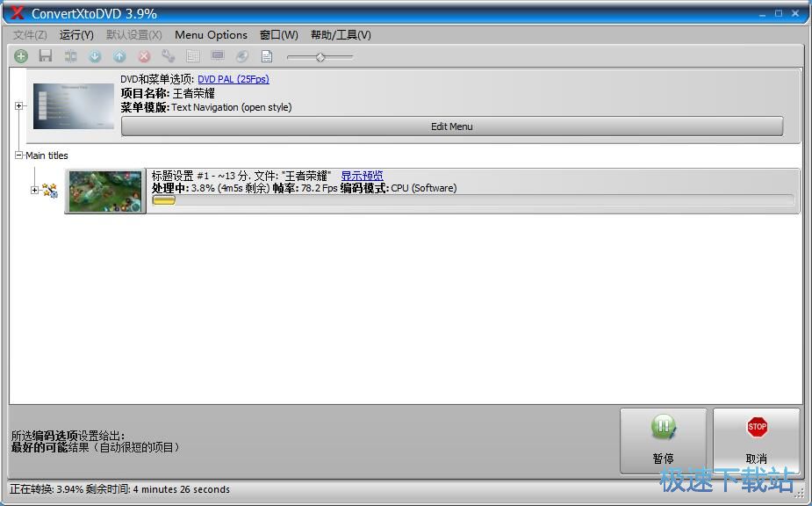Click the Edit Menu button

pos(451,126)
